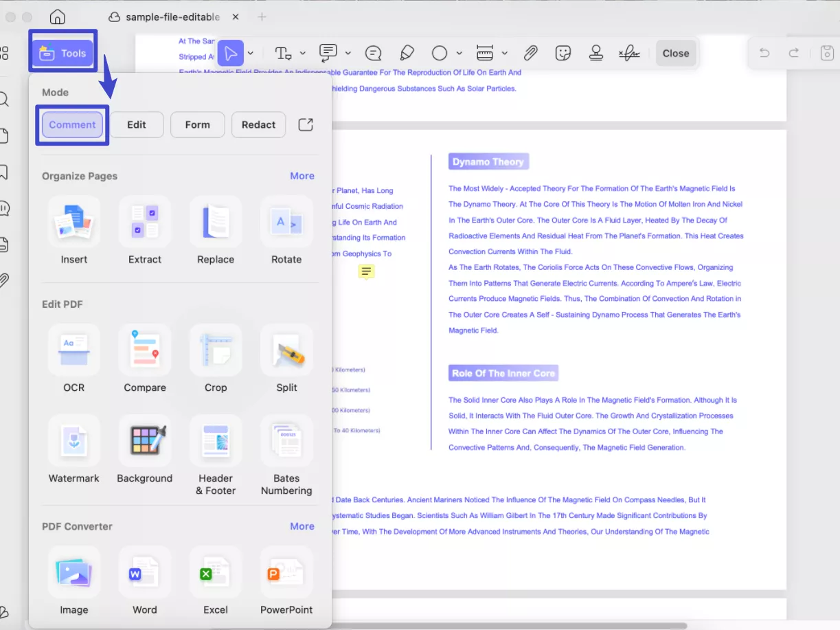Expand the comment tool dropdown
840x630 pixels.
point(346,53)
